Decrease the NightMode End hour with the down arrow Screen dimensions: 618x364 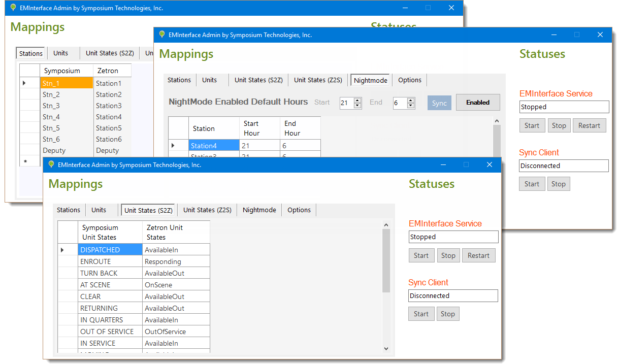[411, 106]
